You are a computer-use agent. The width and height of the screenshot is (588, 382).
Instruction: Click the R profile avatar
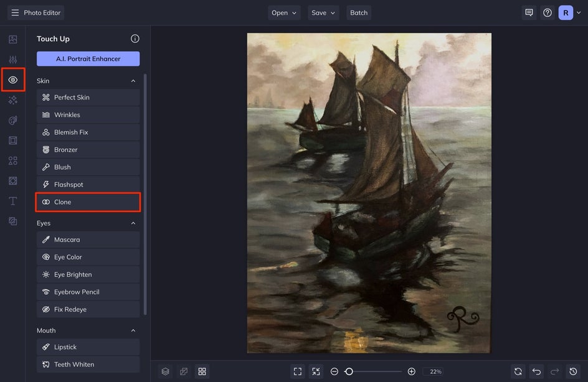(x=566, y=12)
